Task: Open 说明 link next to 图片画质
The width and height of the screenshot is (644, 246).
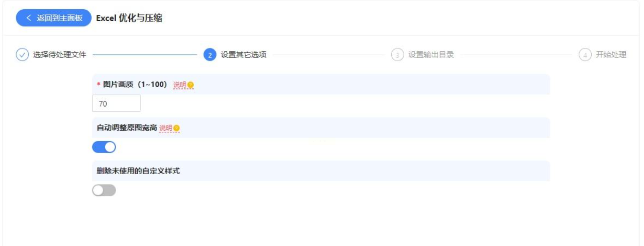Action: pos(180,85)
